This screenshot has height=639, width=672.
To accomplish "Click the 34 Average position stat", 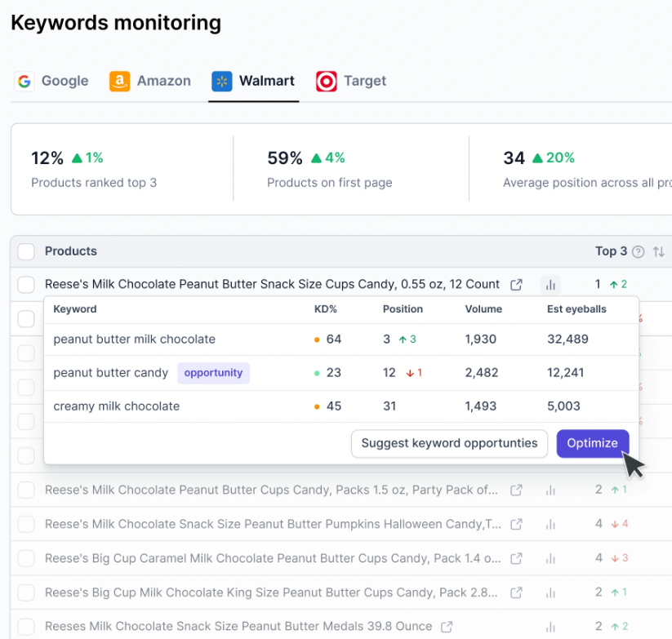I will coord(587,170).
